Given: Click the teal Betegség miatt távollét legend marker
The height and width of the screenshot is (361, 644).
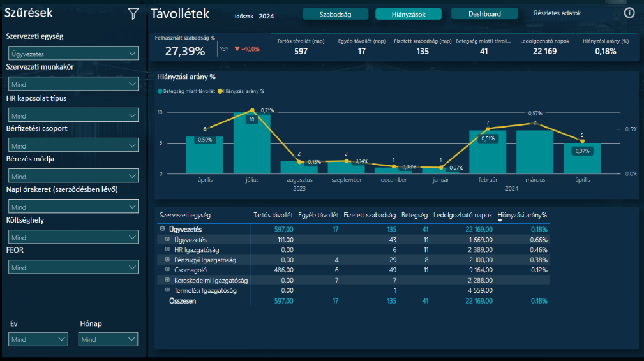Looking at the screenshot, I should [160, 92].
